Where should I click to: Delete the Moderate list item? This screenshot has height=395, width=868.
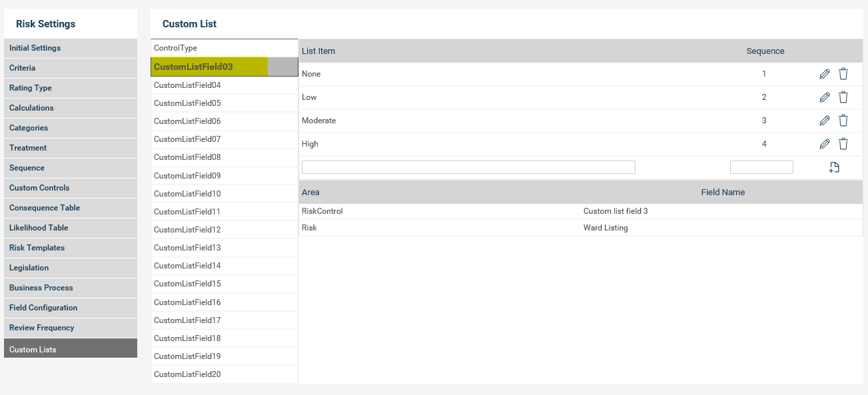click(x=843, y=121)
